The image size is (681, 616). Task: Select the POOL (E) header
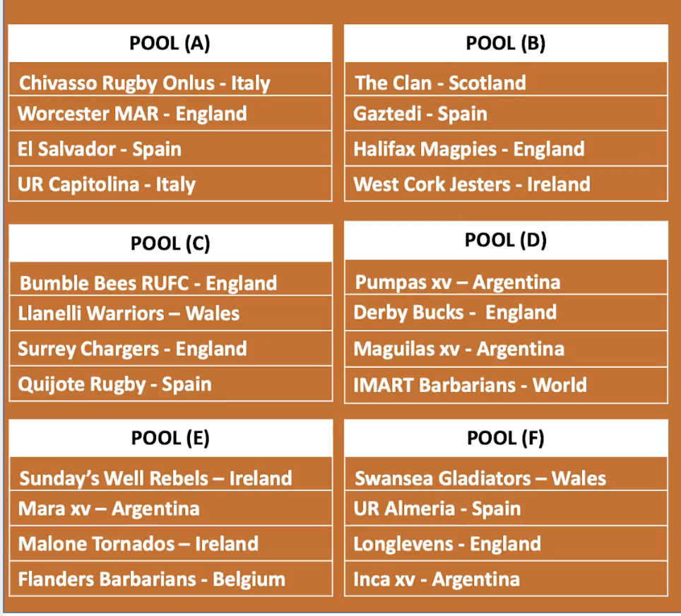pos(170,438)
